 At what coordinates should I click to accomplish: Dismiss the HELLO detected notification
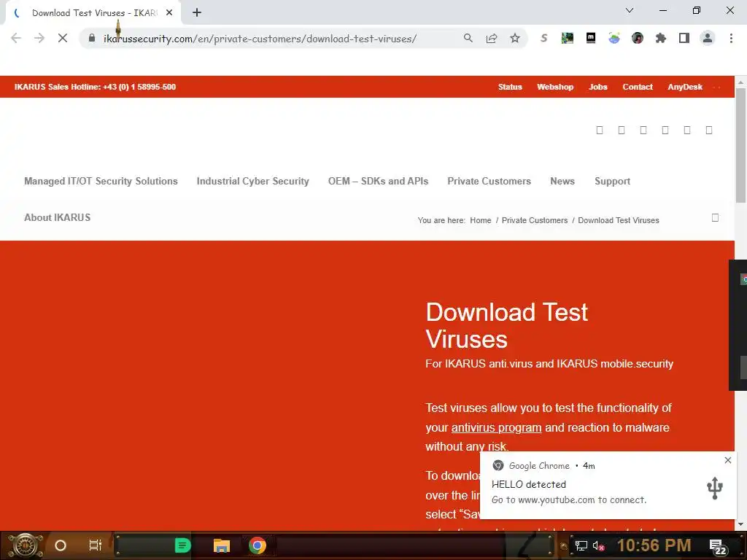(727, 460)
